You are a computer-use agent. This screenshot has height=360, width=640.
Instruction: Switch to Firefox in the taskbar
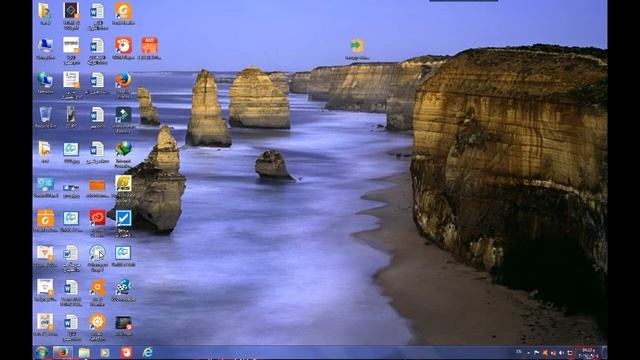coord(62,353)
